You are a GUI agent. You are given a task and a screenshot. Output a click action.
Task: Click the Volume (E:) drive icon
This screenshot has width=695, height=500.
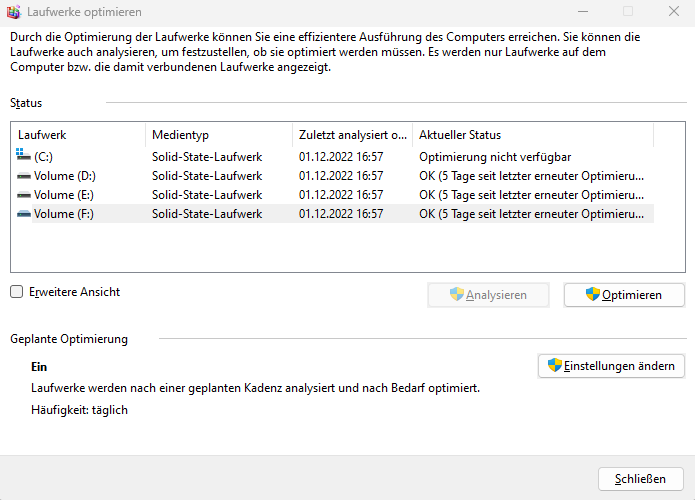coord(23,195)
